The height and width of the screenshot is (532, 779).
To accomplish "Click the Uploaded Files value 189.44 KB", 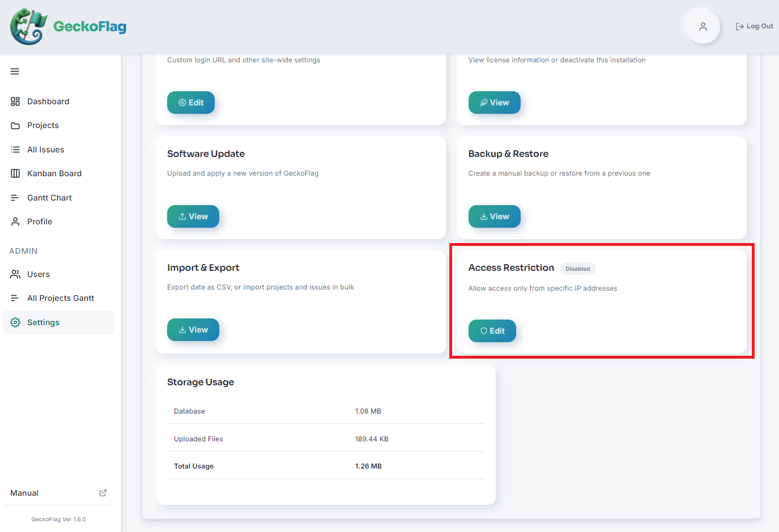I will [372, 439].
